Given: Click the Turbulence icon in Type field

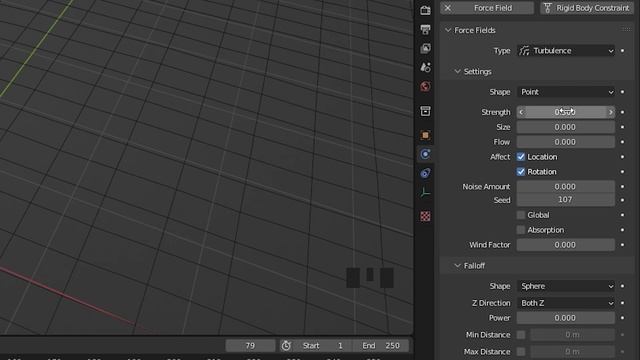Looking at the screenshot, I should (x=524, y=51).
